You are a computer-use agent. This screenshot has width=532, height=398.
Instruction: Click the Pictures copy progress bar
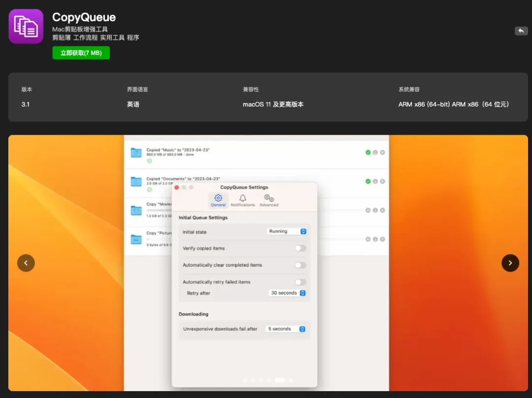click(x=159, y=239)
